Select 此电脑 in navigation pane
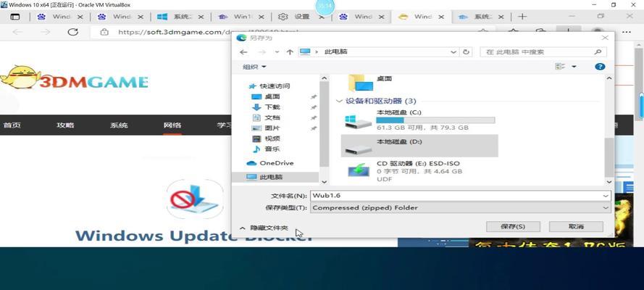644x290 pixels. pyautogui.click(x=275, y=177)
